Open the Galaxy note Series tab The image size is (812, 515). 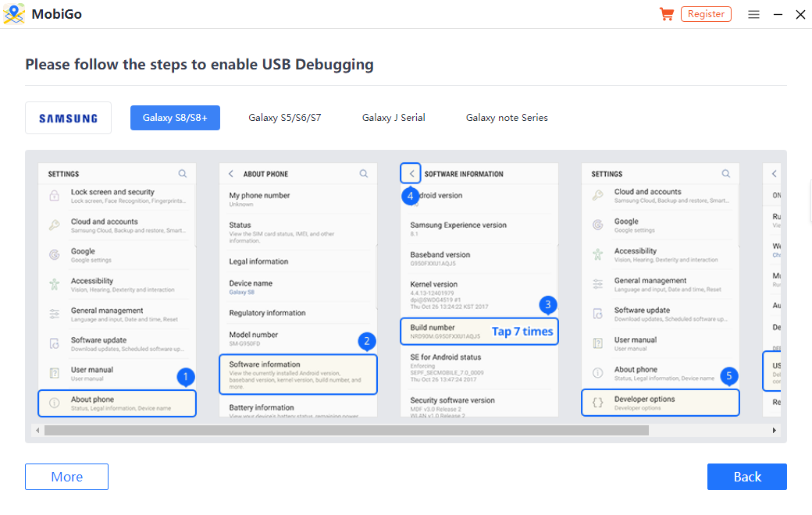(506, 117)
